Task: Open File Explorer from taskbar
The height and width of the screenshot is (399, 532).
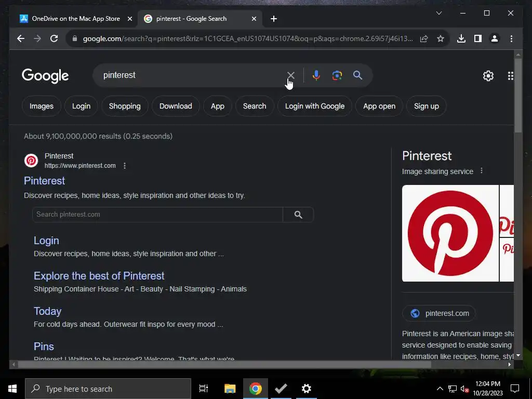Action: 230,389
